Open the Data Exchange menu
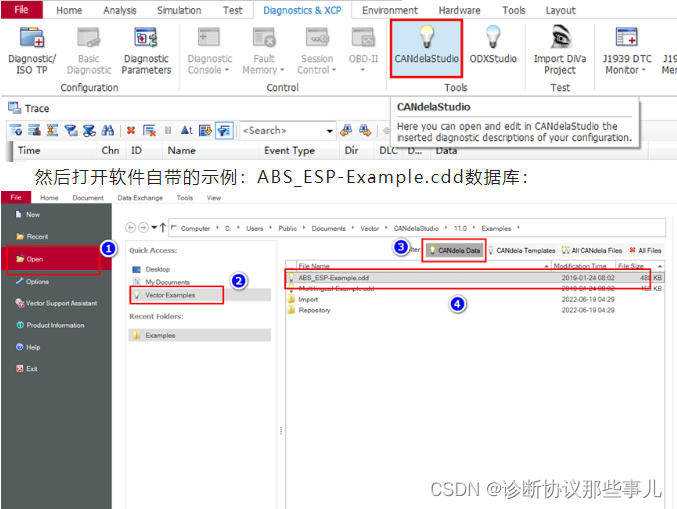 (x=140, y=198)
